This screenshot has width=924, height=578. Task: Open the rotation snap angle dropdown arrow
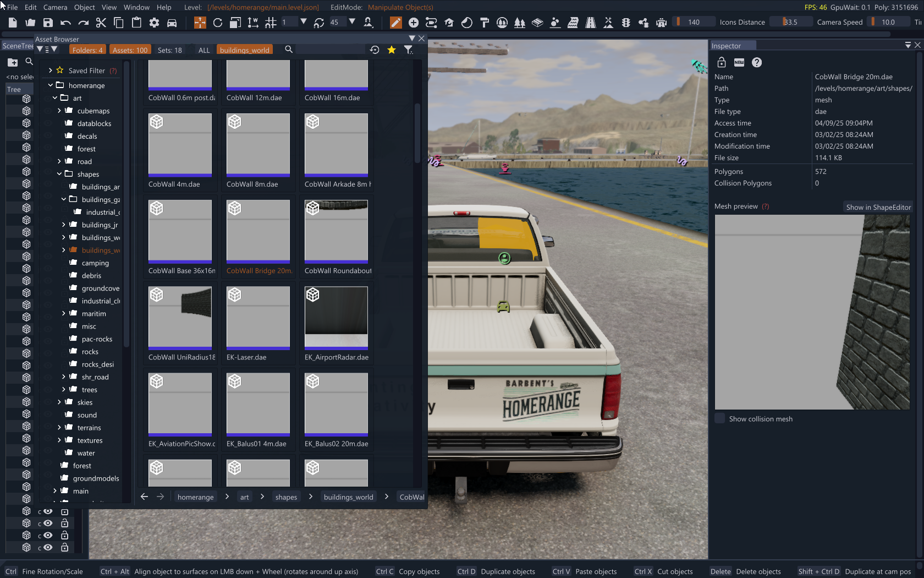pyautogui.click(x=352, y=22)
